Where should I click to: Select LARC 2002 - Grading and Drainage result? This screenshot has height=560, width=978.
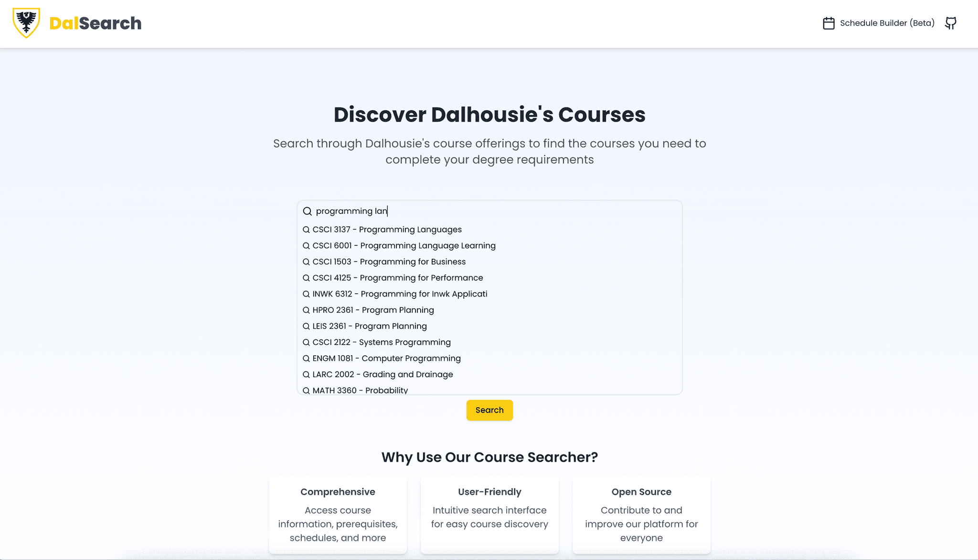(x=383, y=374)
